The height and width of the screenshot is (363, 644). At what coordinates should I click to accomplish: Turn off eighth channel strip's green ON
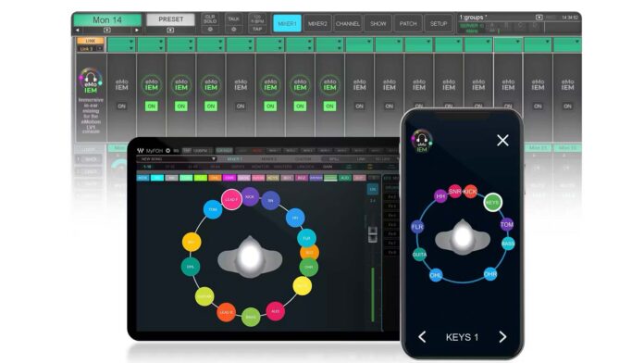pos(329,106)
